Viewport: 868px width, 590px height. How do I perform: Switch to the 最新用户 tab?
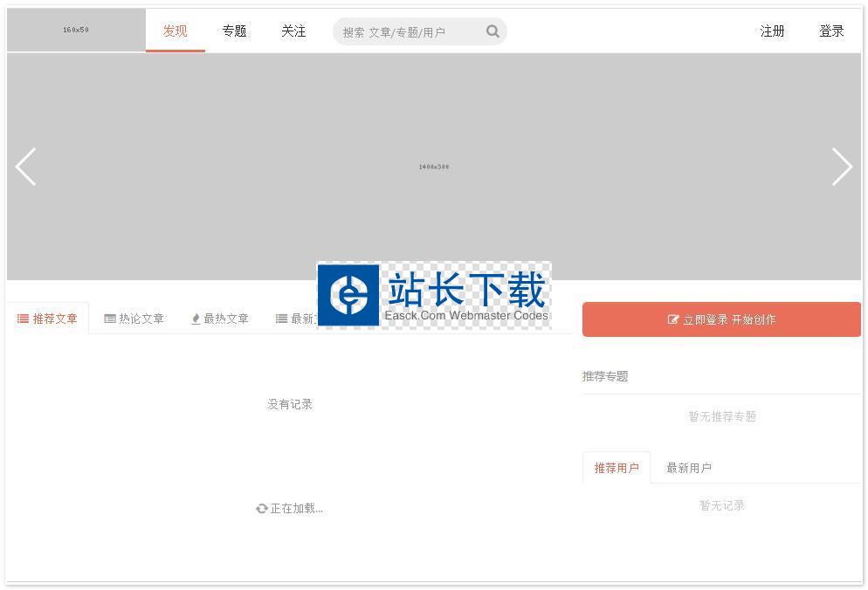(689, 468)
